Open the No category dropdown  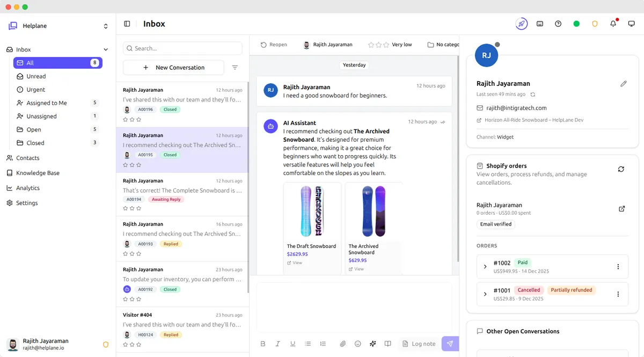pos(444,45)
